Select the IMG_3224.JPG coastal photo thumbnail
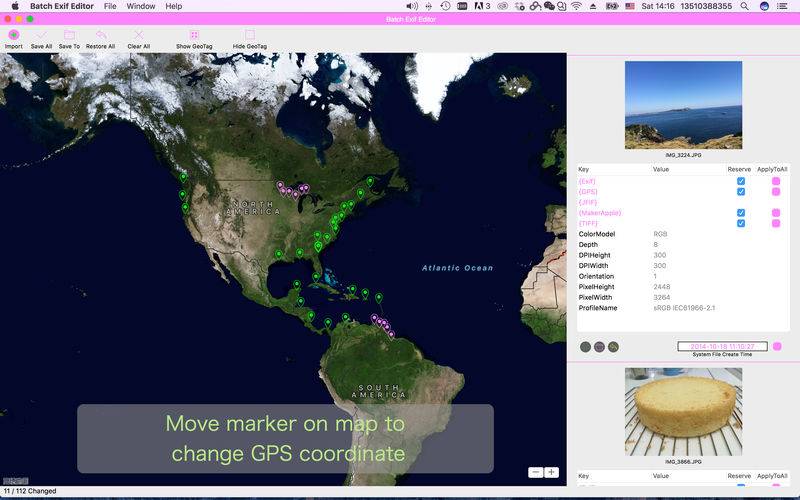The width and height of the screenshot is (800, 500). tap(684, 105)
